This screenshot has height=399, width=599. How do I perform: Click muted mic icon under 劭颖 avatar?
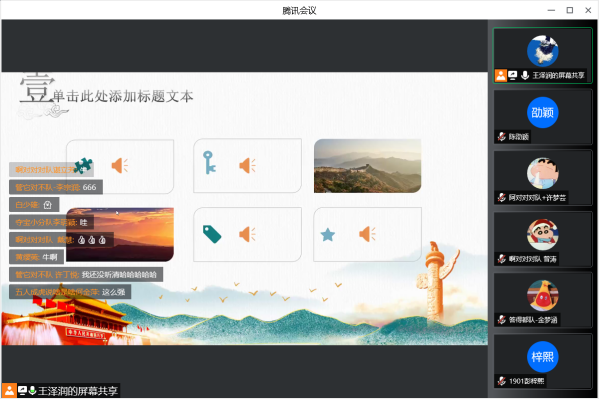click(x=502, y=136)
